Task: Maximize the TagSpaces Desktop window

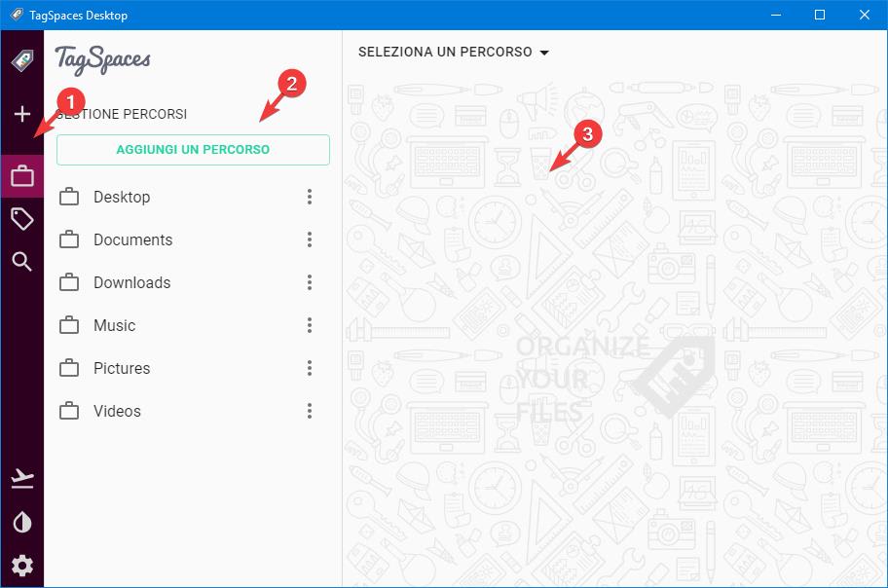Action: click(820, 15)
